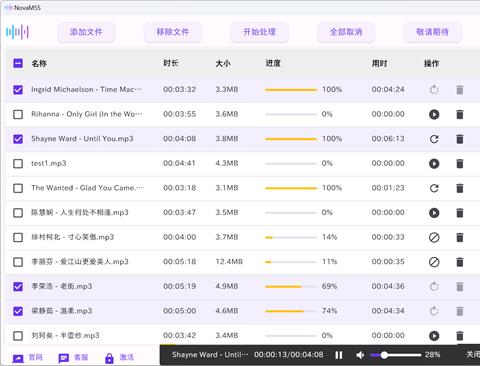Click the 用时 column header
Screen dimensions: 480x366
coord(379,63)
